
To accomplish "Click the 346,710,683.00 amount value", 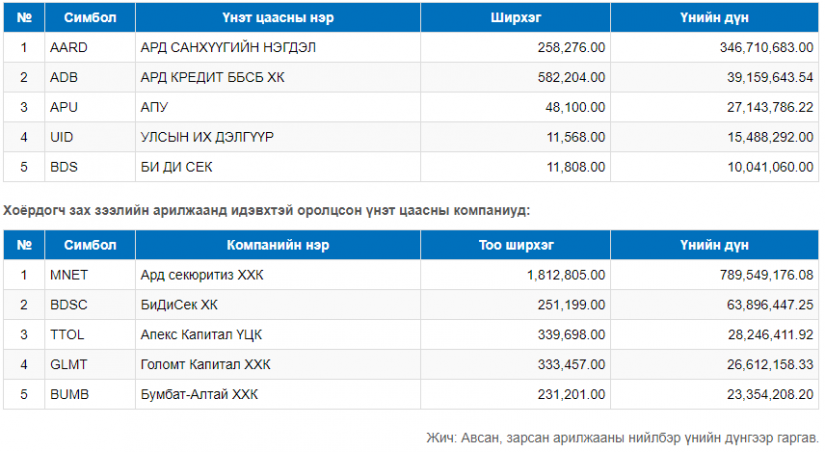I will 767,47.
